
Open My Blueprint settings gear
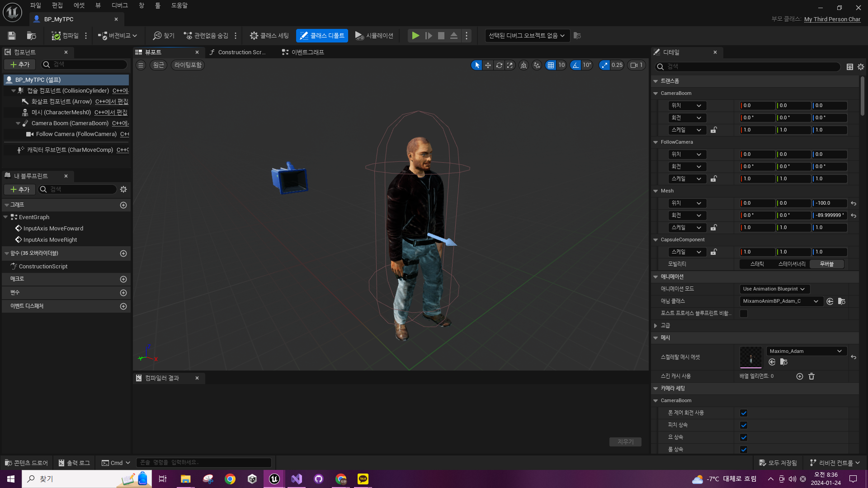click(x=123, y=189)
